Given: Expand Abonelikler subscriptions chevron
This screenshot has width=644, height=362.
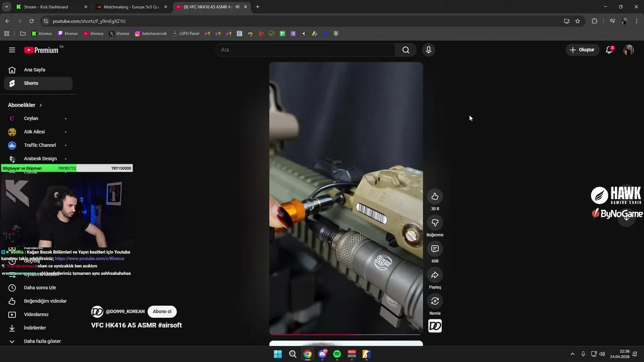Looking at the screenshot, I should click(x=40, y=105).
